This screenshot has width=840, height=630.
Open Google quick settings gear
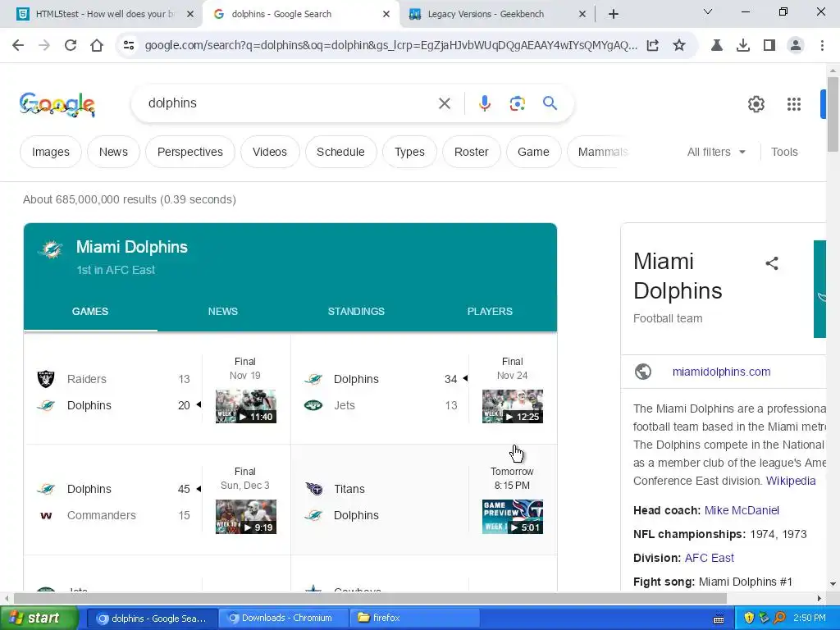pos(756,104)
